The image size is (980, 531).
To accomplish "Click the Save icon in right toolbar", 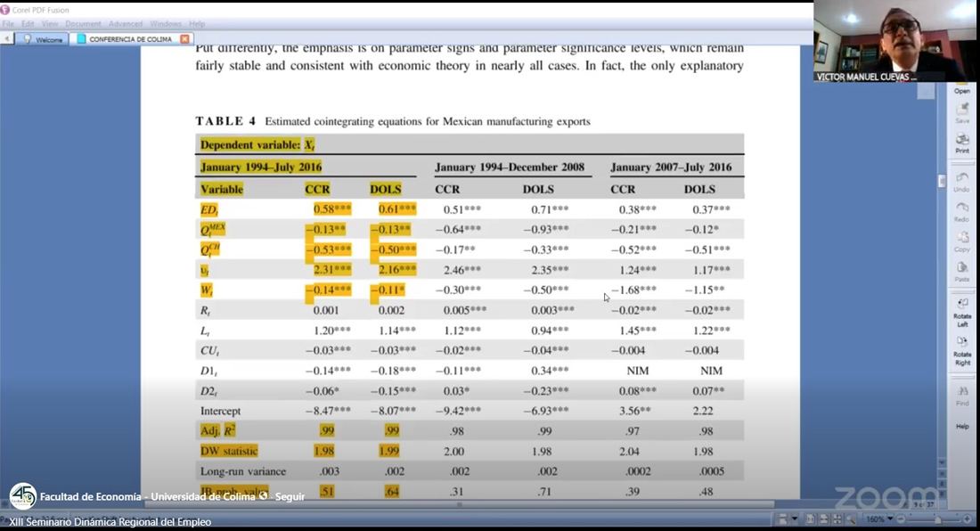I will pyautogui.click(x=962, y=112).
